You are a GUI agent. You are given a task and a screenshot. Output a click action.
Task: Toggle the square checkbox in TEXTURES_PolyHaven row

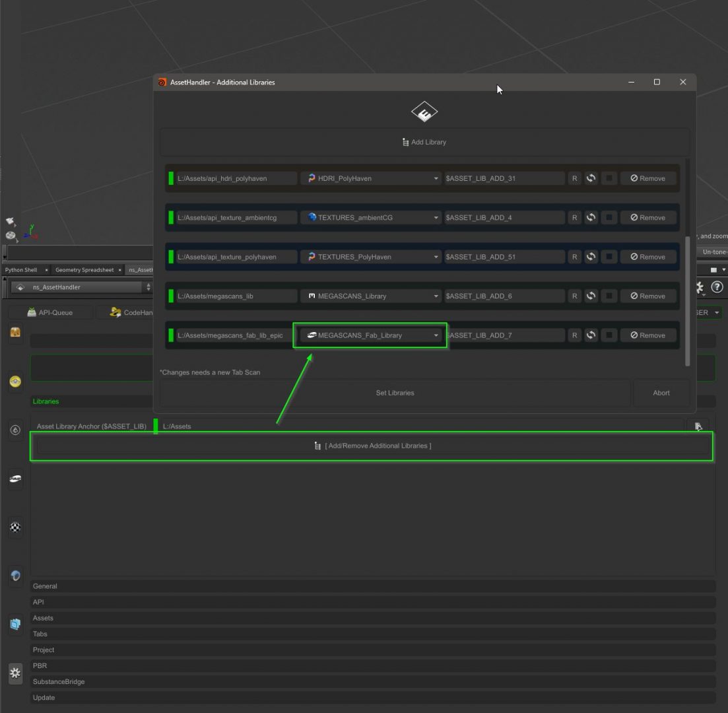pos(609,257)
